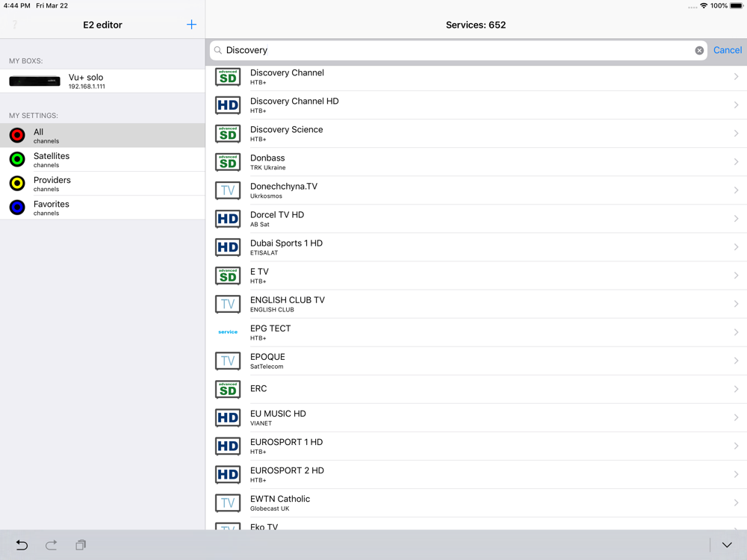Tap the 4:44 PM clock in status bar
The height and width of the screenshot is (560, 747).
[16, 6]
